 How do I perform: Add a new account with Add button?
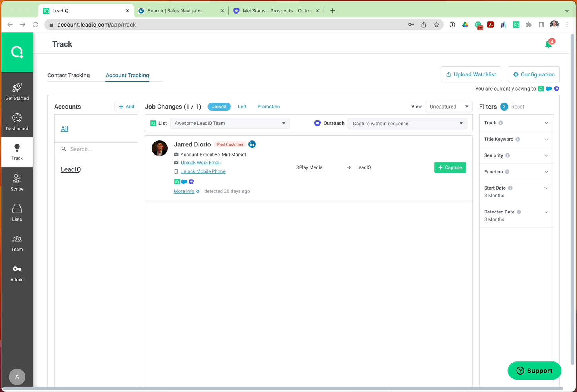[x=127, y=107]
